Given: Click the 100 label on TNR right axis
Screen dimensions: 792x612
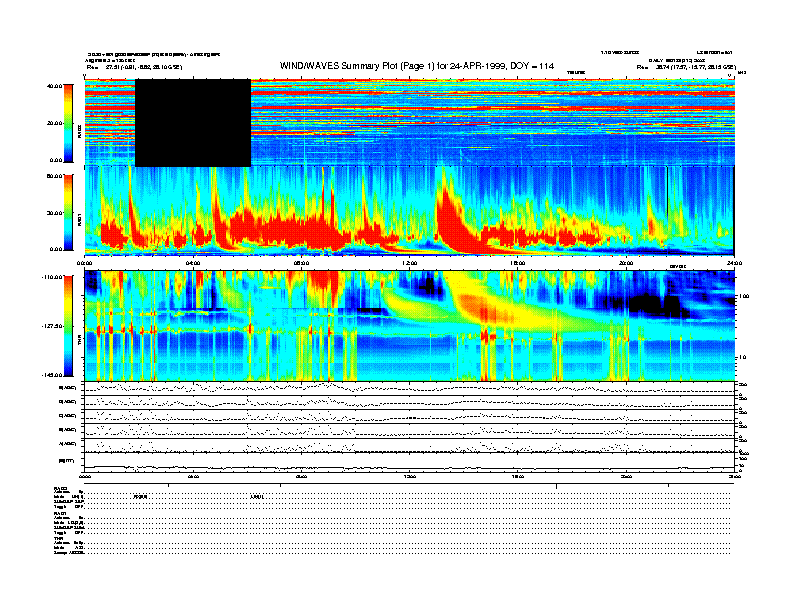Looking at the screenshot, I should click(x=744, y=296).
